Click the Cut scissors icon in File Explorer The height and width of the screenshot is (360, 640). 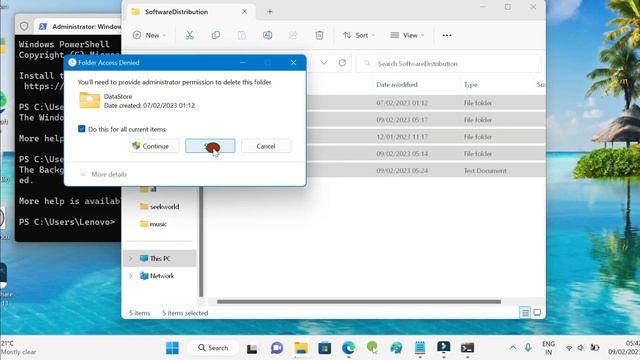[189, 35]
